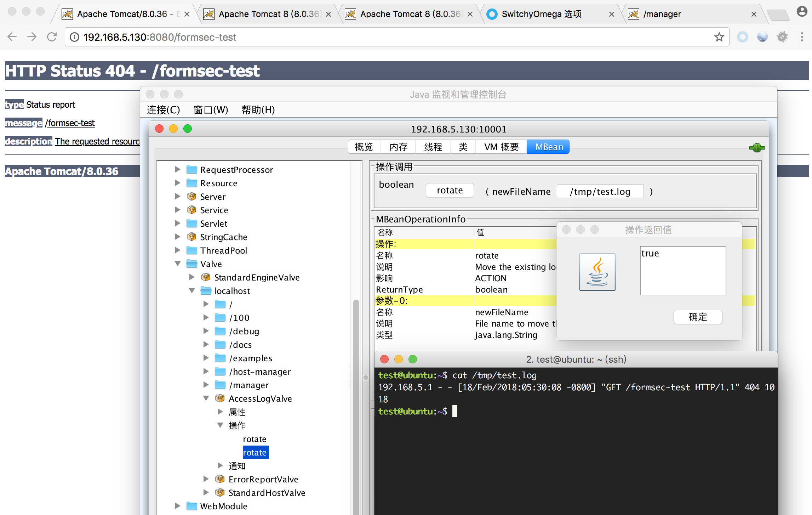Expand the 属性 attributes node
The height and width of the screenshot is (515, 812).
(220, 412)
